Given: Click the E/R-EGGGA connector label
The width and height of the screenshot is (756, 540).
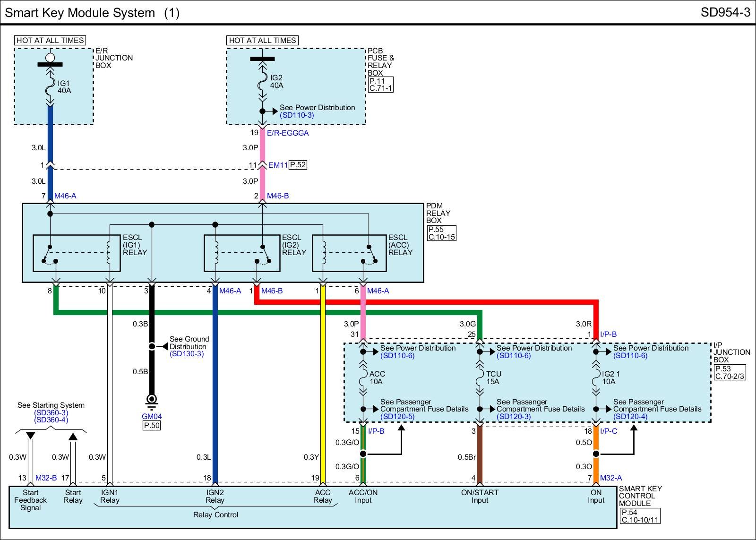Looking at the screenshot, I should [288, 133].
